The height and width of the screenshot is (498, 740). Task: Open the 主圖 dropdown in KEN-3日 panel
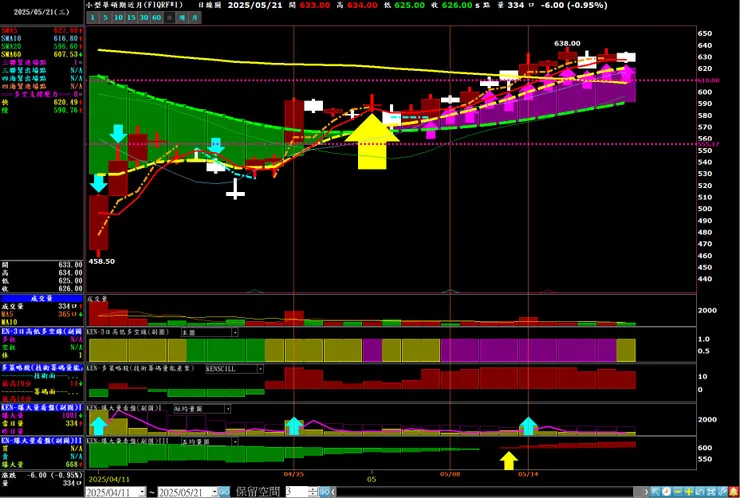pyautogui.click(x=235, y=332)
